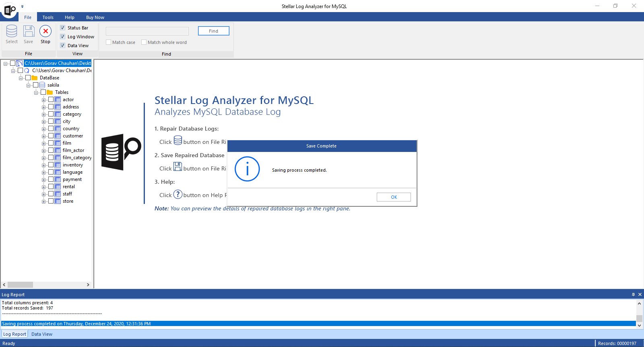Click the Select database icon
The width and height of the screenshot is (644, 347).
coord(12,31)
